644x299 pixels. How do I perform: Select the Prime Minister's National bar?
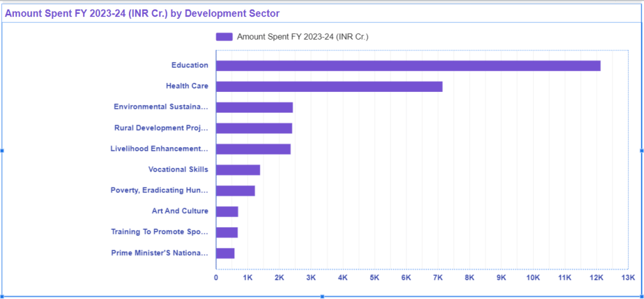coord(225,253)
